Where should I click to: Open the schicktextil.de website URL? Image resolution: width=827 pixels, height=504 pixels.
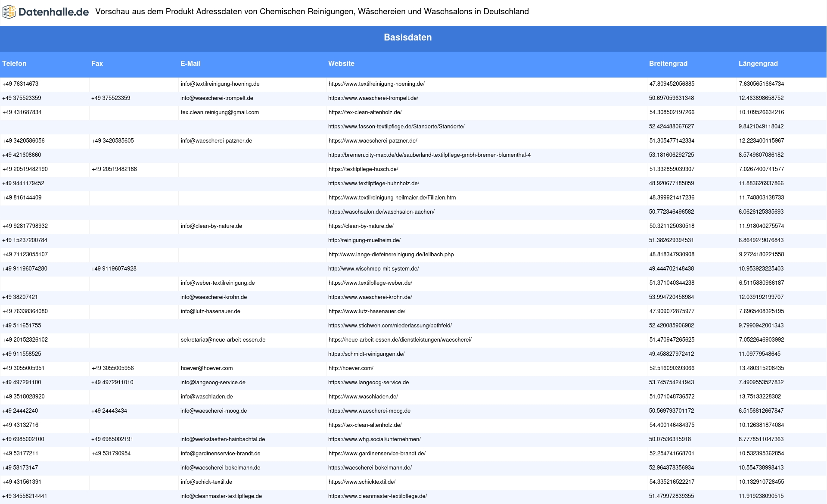coord(362,482)
